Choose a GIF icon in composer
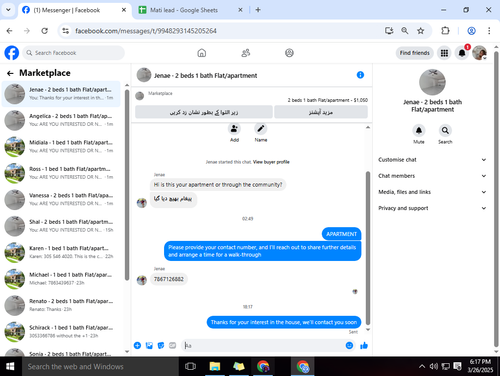This screenshot has height=376, width=500. point(172,345)
